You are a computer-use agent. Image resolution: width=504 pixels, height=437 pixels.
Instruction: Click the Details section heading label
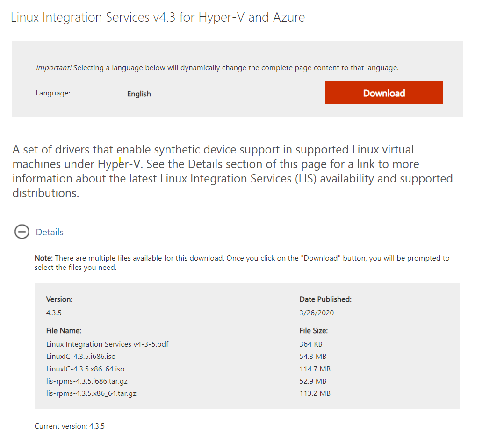click(50, 232)
